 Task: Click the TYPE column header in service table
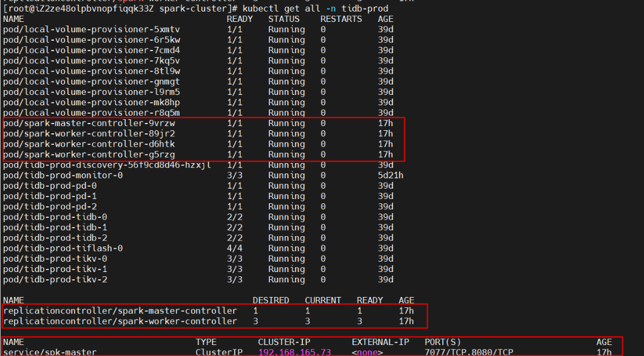(206, 342)
